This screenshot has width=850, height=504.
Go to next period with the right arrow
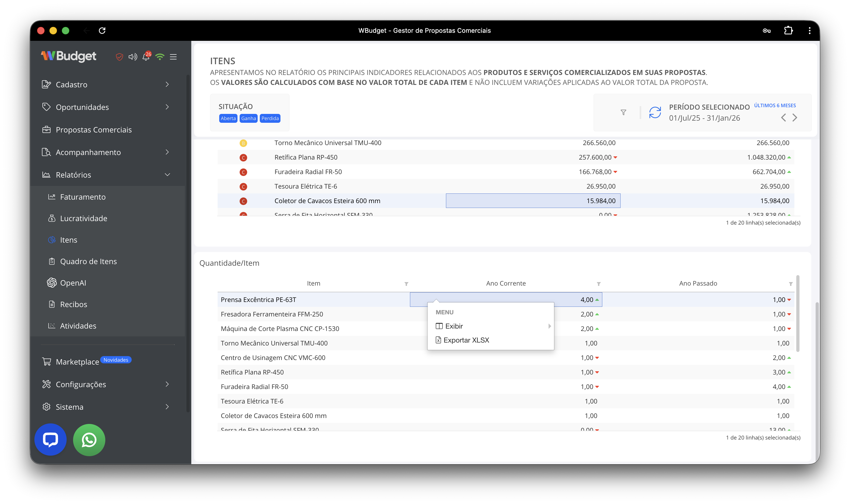tap(795, 118)
